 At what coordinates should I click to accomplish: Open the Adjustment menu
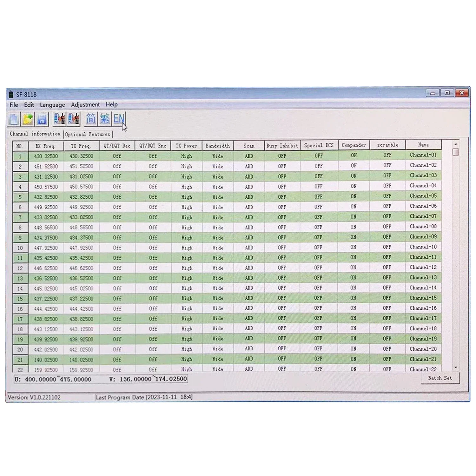tap(85, 104)
